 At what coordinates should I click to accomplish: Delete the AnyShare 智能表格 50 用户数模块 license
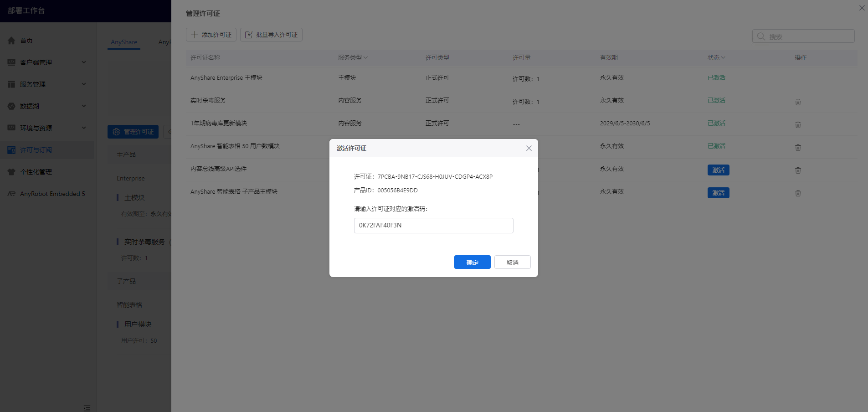[x=798, y=147]
